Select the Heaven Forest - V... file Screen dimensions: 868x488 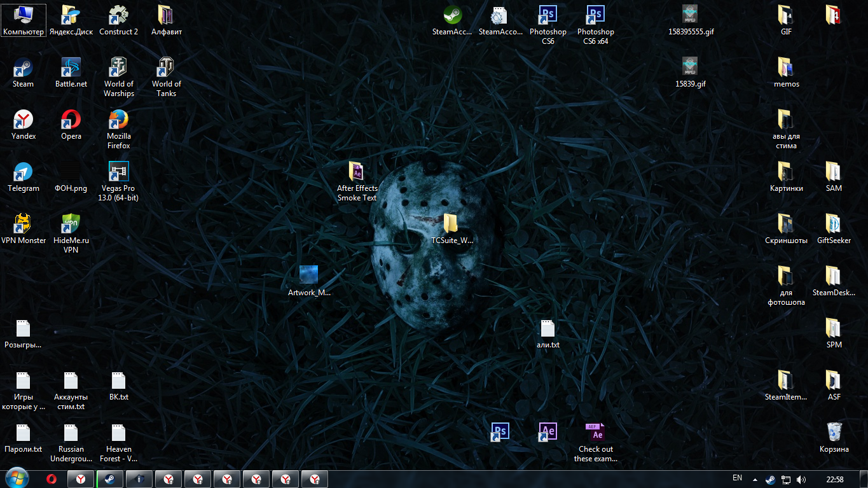pos(119,442)
